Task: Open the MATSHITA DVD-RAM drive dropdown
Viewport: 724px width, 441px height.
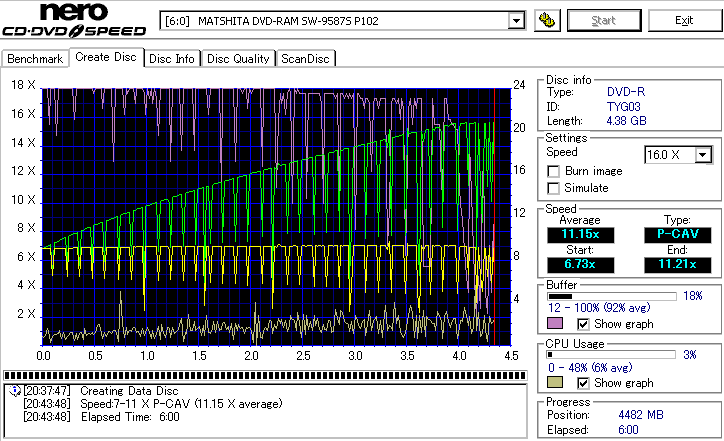Action: 516,21
